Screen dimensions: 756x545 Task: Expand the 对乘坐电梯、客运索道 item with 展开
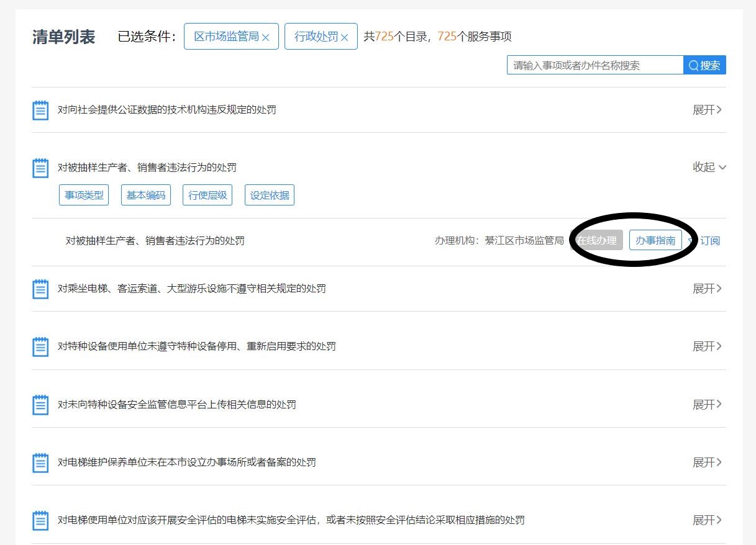point(707,289)
